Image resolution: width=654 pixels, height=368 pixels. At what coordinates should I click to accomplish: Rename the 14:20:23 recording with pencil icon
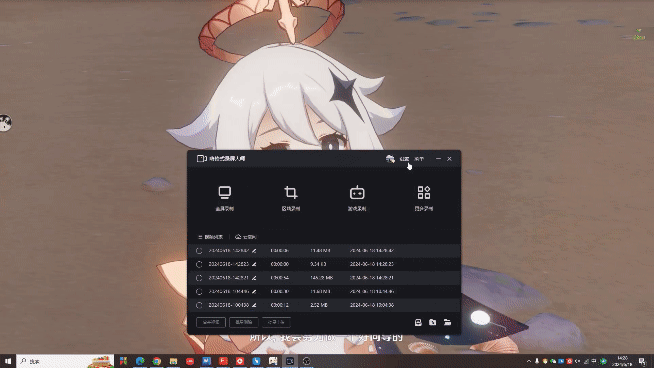pyautogui.click(x=254, y=264)
